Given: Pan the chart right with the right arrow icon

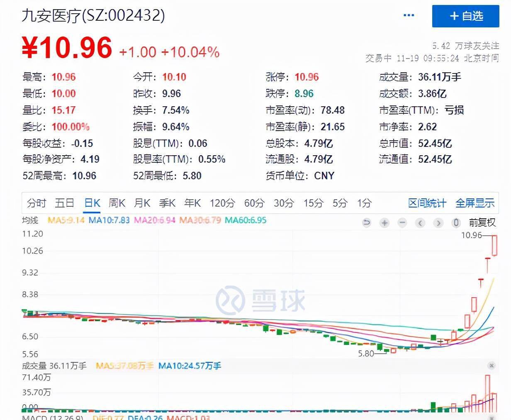Looking at the screenshot, I should 438,223.
